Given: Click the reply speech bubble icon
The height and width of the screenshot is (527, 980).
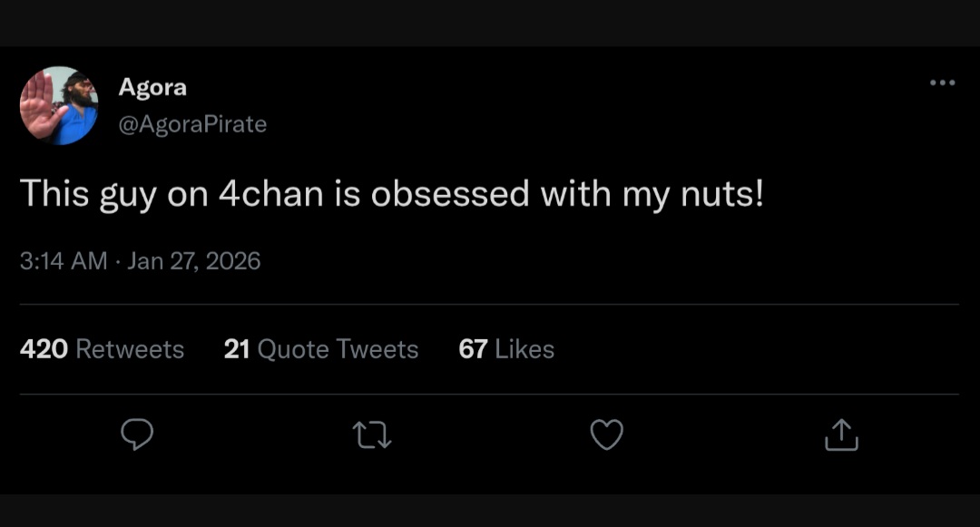Looking at the screenshot, I should coord(137,435).
